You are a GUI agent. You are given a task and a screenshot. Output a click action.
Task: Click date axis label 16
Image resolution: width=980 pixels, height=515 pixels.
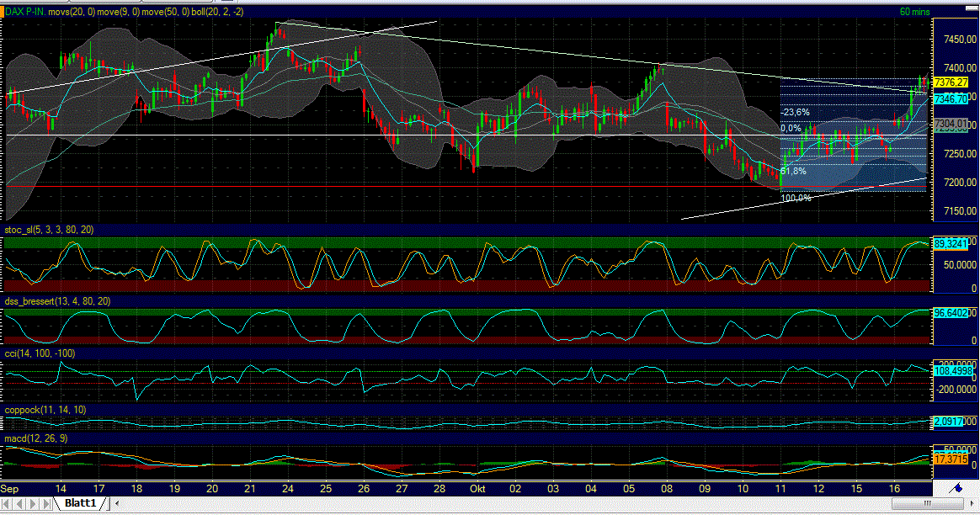pos(894,489)
